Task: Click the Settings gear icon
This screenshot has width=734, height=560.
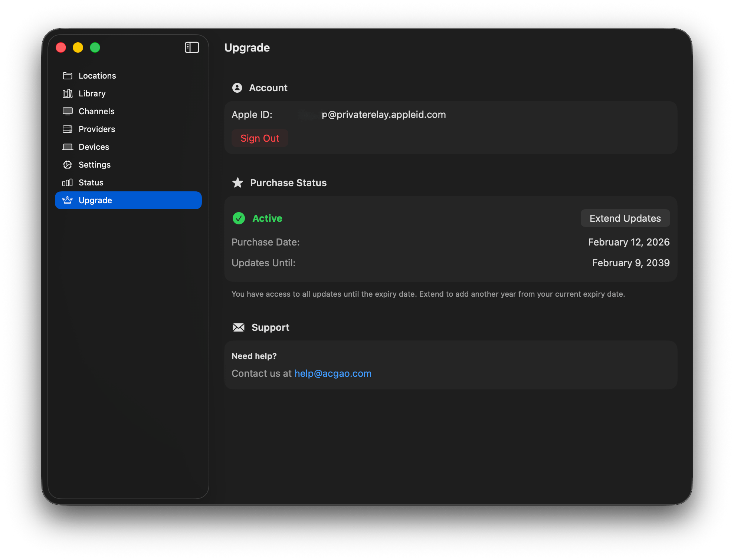Action: pyautogui.click(x=68, y=165)
